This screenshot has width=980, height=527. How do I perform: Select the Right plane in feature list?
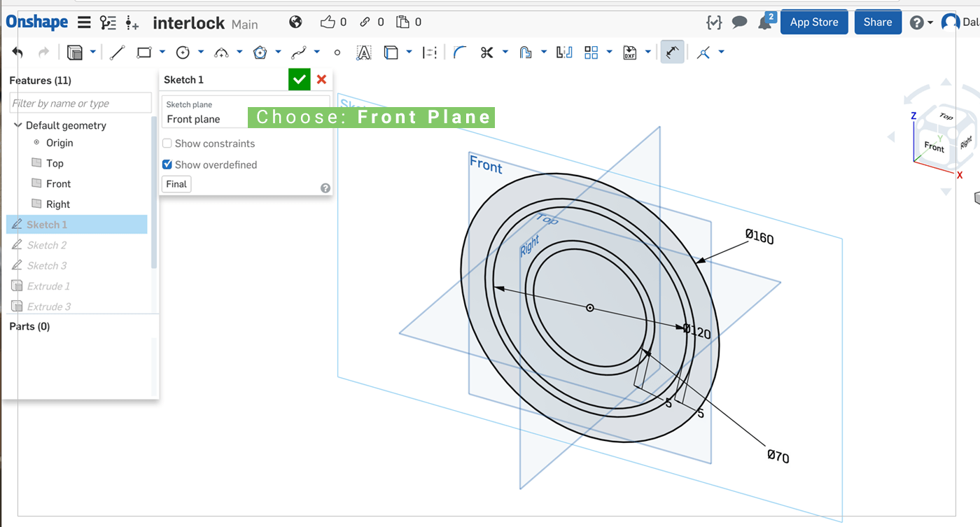58,204
